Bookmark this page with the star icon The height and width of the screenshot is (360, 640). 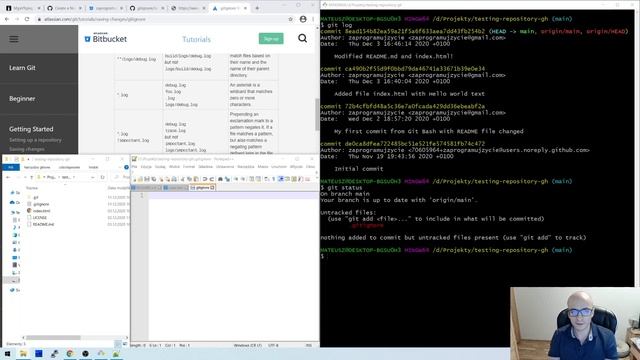coord(291,19)
